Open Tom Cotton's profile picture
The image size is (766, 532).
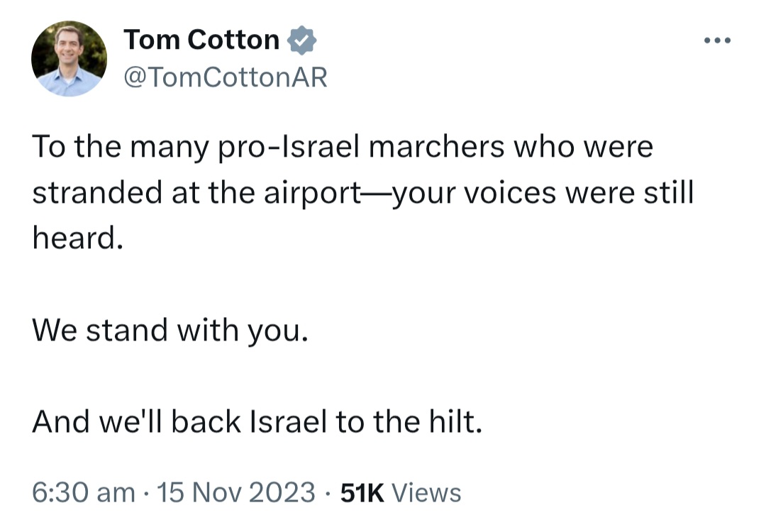[x=70, y=59]
